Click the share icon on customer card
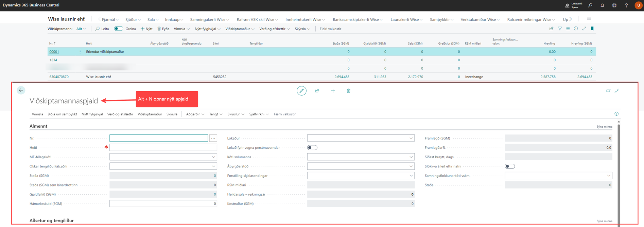 coord(317,91)
